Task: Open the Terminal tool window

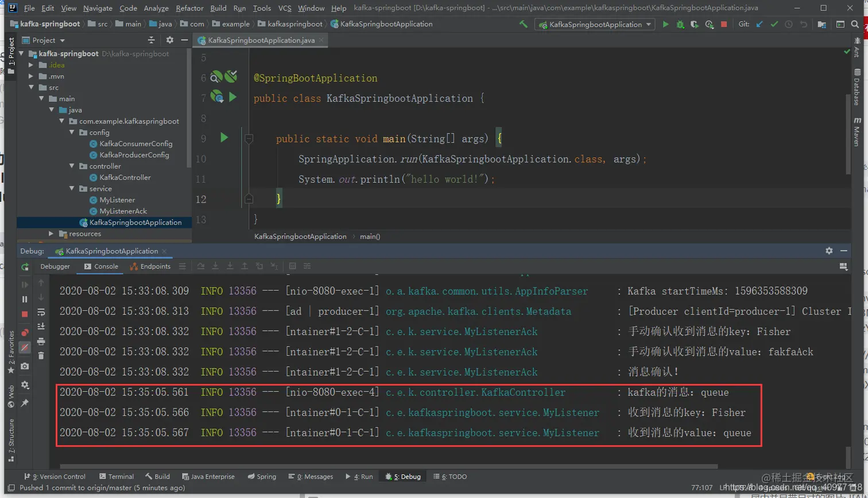Action: pyautogui.click(x=117, y=476)
